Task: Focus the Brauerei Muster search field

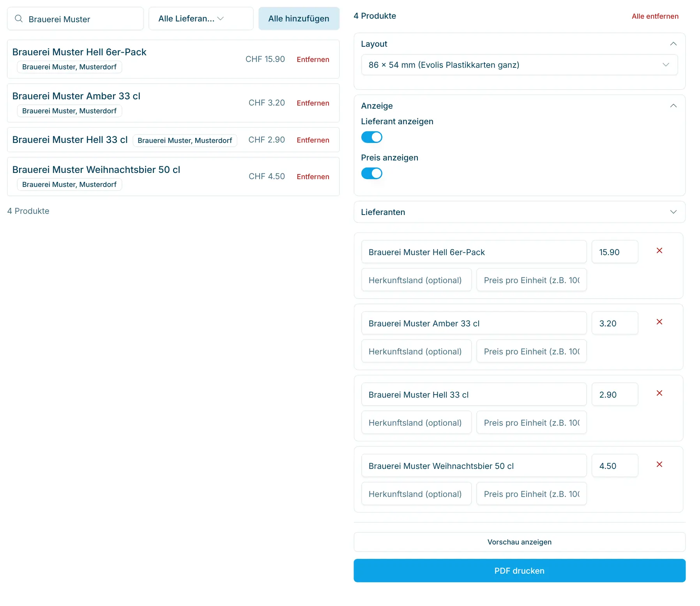Action: point(75,19)
